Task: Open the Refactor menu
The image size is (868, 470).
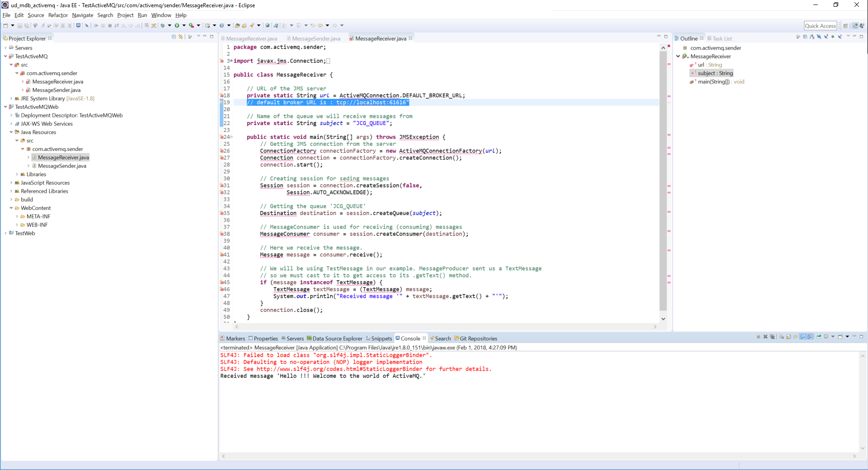Action: pyautogui.click(x=57, y=15)
